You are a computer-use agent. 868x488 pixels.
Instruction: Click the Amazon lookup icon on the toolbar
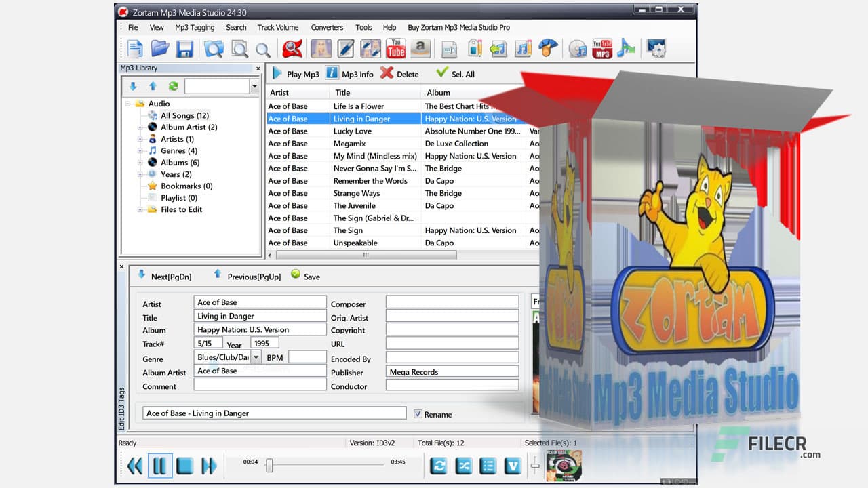(x=420, y=48)
